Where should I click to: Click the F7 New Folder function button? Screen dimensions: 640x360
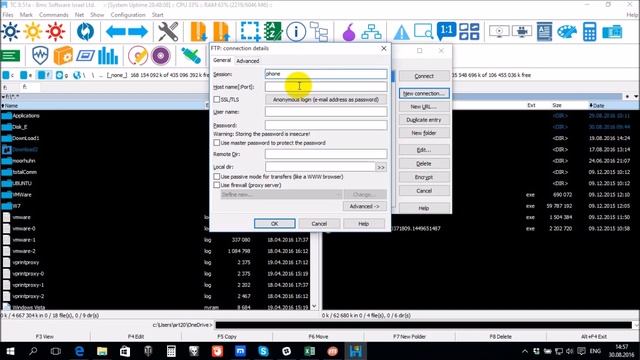click(x=409, y=337)
